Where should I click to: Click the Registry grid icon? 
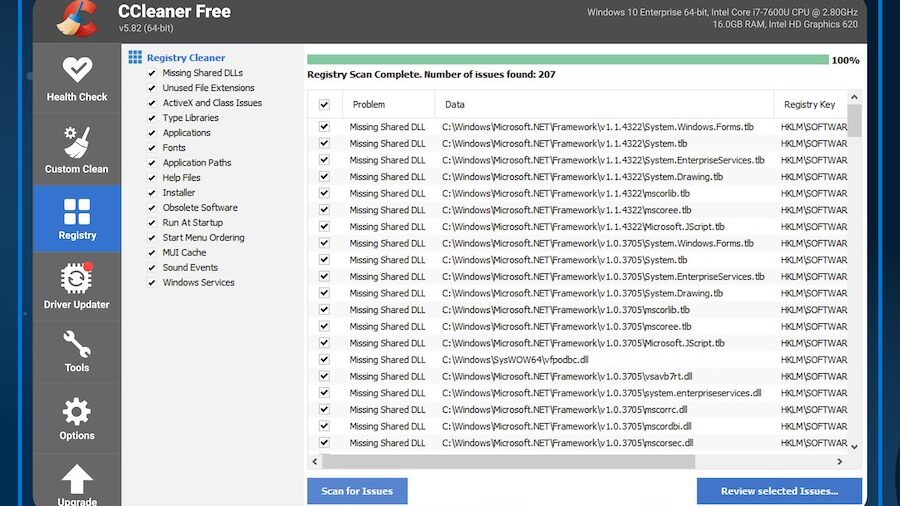pos(77,211)
